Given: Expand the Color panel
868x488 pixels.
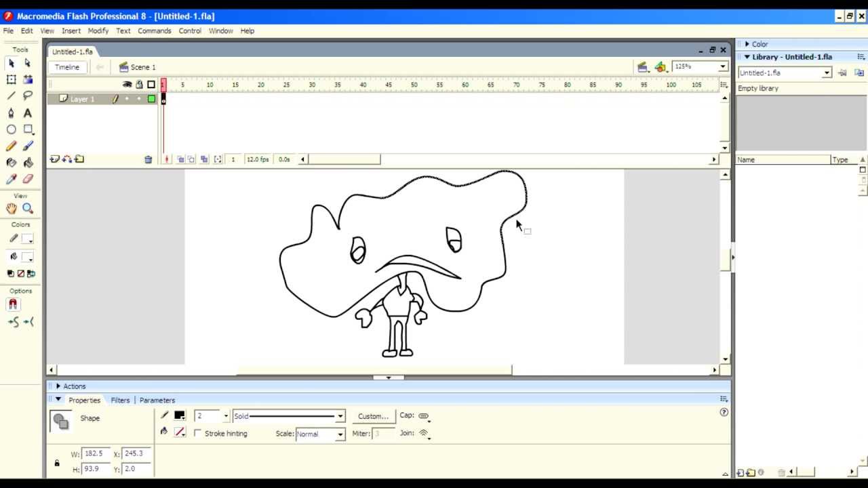Looking at the screenshot, I should click(747, 44).
